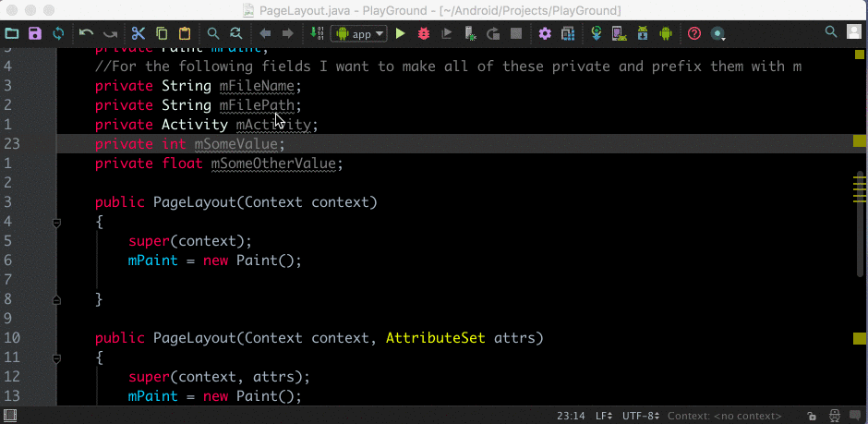Open a file using the folder icon
This screenshot has height=424, width=868.
12,34
